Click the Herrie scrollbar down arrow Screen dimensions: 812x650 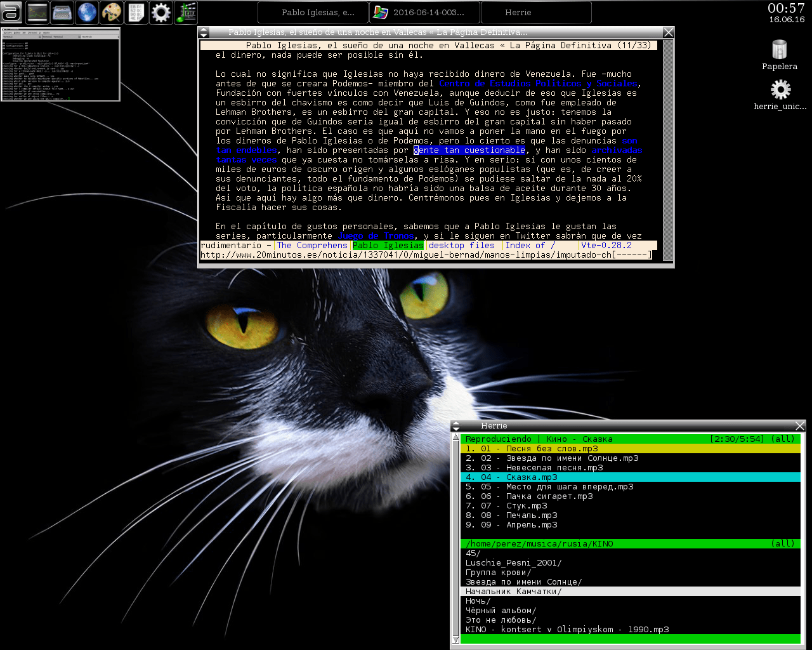[455, 639]
